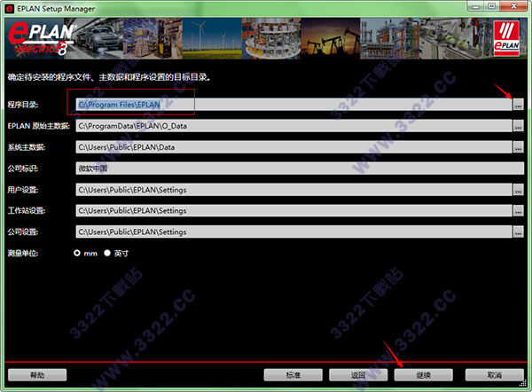
Task: Click the C:\Users\Public\EPLAN\Data path field
Action: (293, 147)
